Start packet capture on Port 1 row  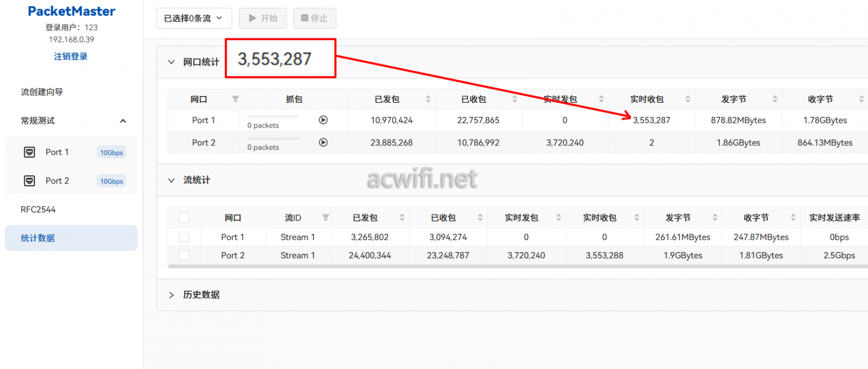[x=323, y=119]
